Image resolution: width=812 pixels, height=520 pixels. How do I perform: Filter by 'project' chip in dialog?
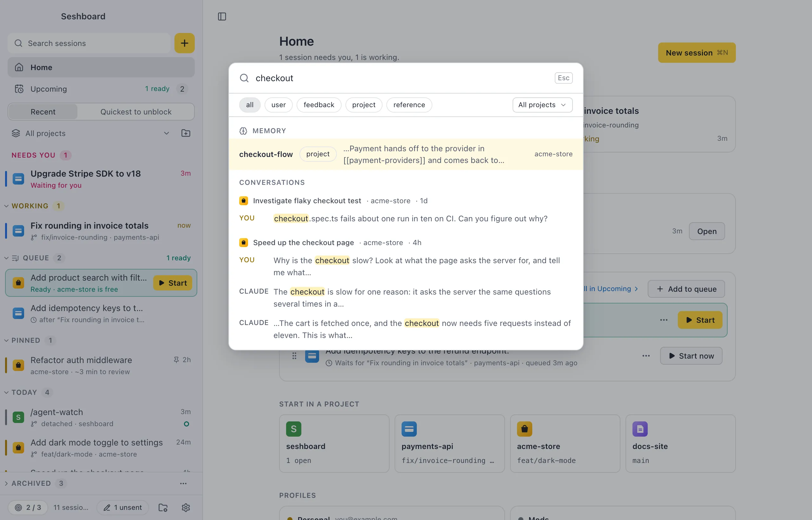(x=363, y=105)
